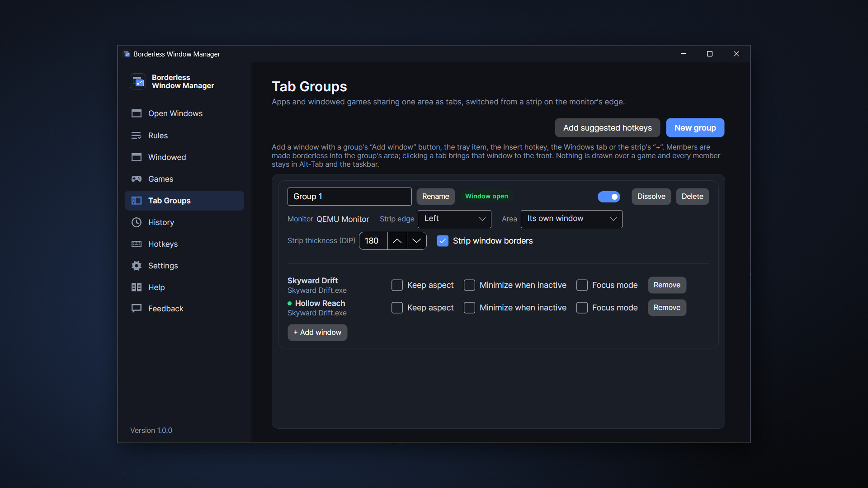
Task: Increase strip thickness with up arrow
Action: [x=397, y=241]
